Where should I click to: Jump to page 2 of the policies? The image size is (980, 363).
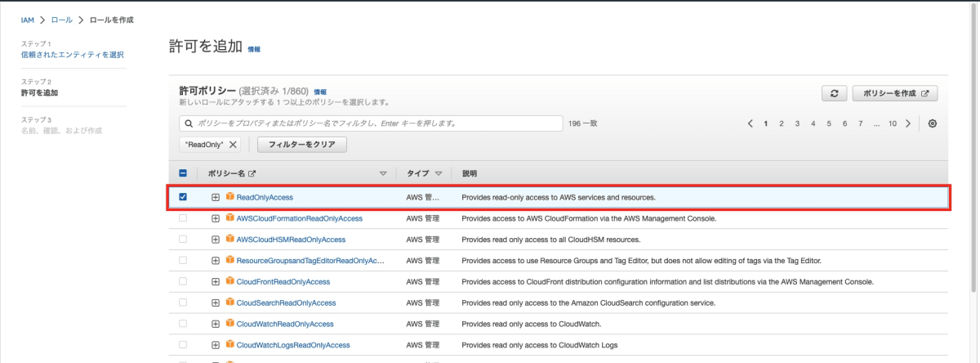tap(782, 123)
